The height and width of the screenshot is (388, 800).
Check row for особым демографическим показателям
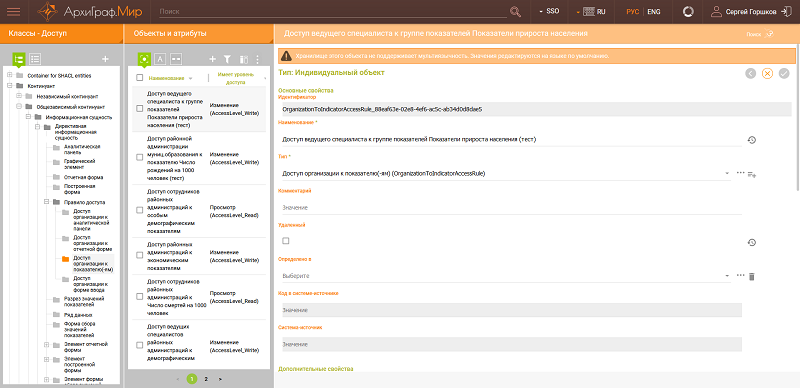click(x=140, y=210)
